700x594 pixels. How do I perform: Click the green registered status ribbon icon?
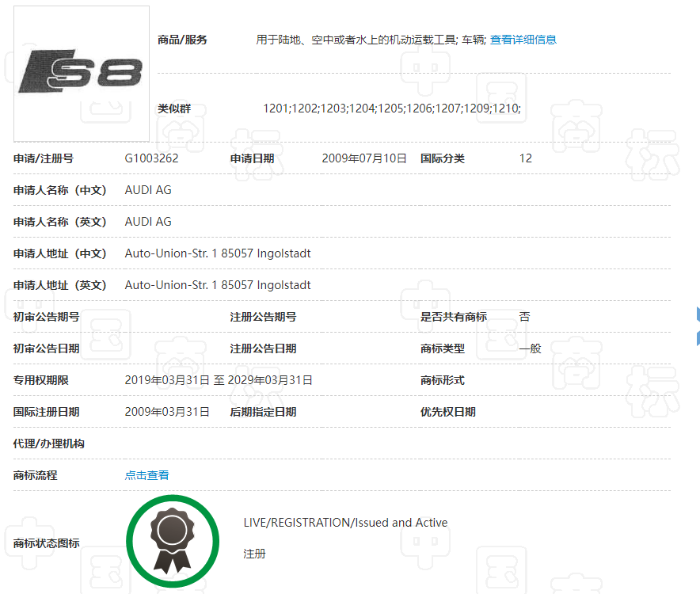173,541
